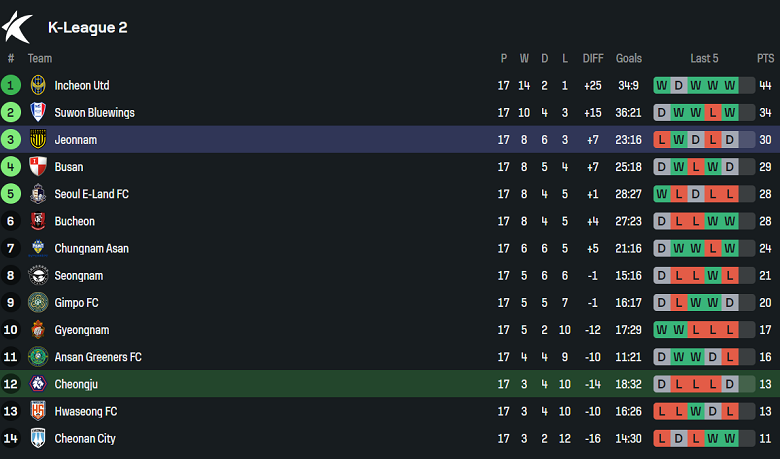
Task: Click the Goals column header
Action: 629,58
